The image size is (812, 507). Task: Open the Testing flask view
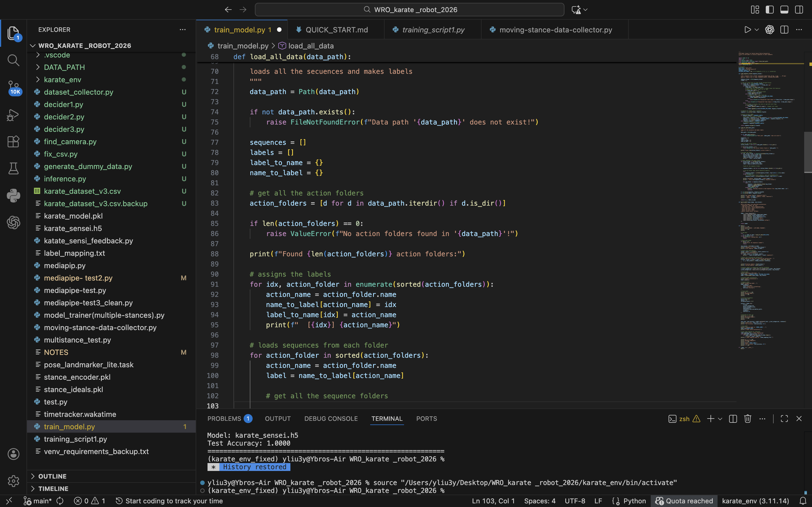click(x=14, y=168)
